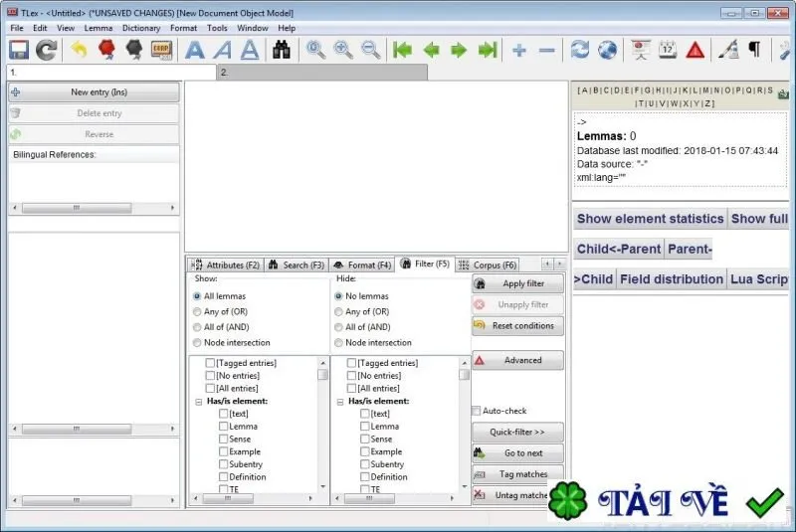Collapse 'Has/is element:' in Show tree
Screen dimensions: 796x532
199,402
